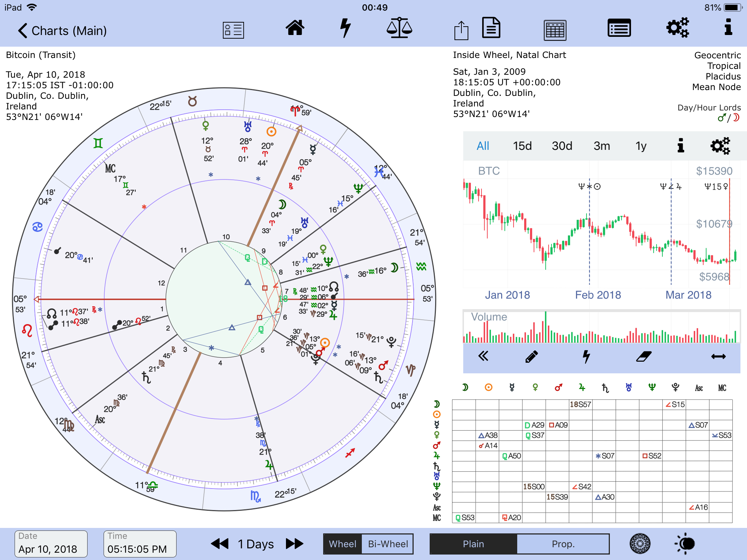This screenshot has width=747, height=560.
Task: Open the chart details list icon
Action: tap(233, 30)
